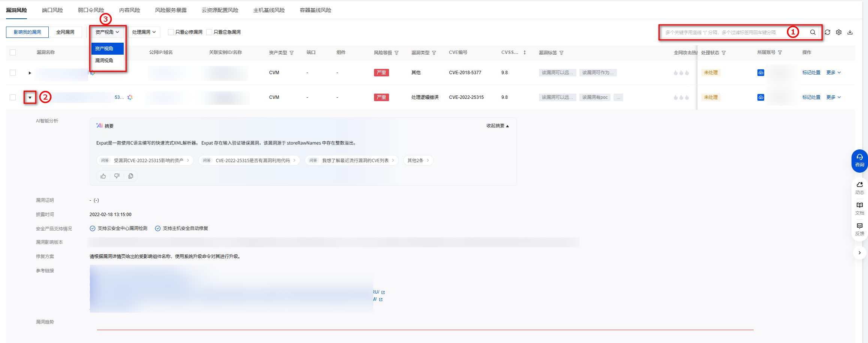Click 标记处置 for CVE-2018-5377

pyautogui.click(x=811, y=73)
